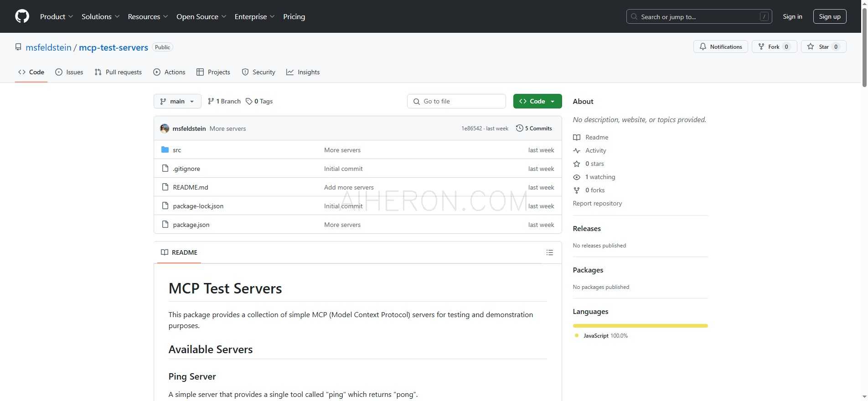Open the .gitignore file name
Image resolution: width=868 pixels, height=401 pixels.
186,169
